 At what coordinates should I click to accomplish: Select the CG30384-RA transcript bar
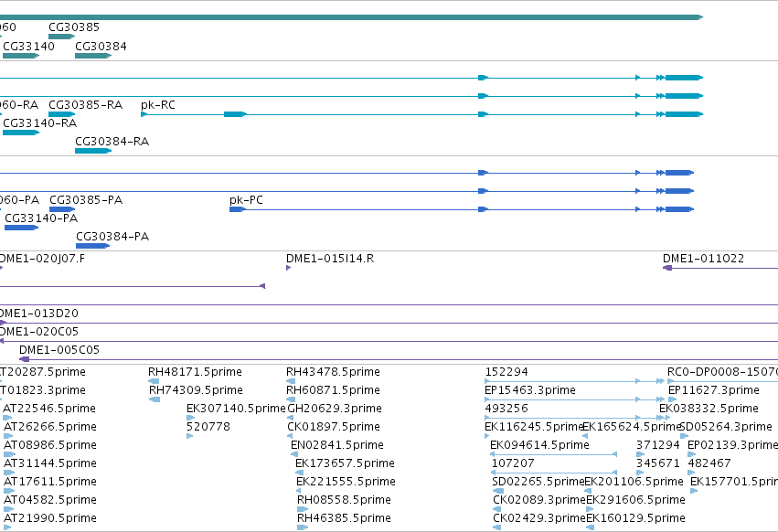[x=93, y=151]
